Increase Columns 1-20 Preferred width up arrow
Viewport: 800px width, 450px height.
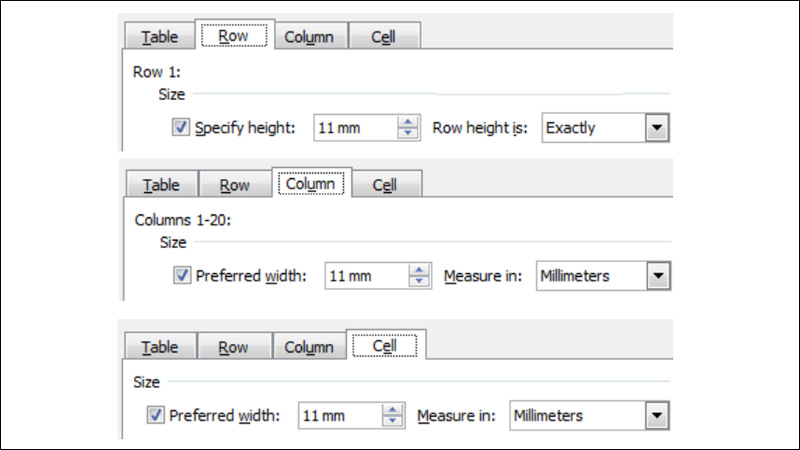[419, 270]
